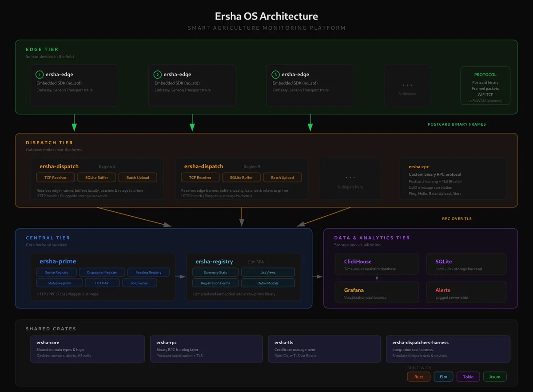Screen dimensions: 533x392
Task: Click the Smart Agriculture Monitoring Platform subtitle
Action: (x=266, y=28)
